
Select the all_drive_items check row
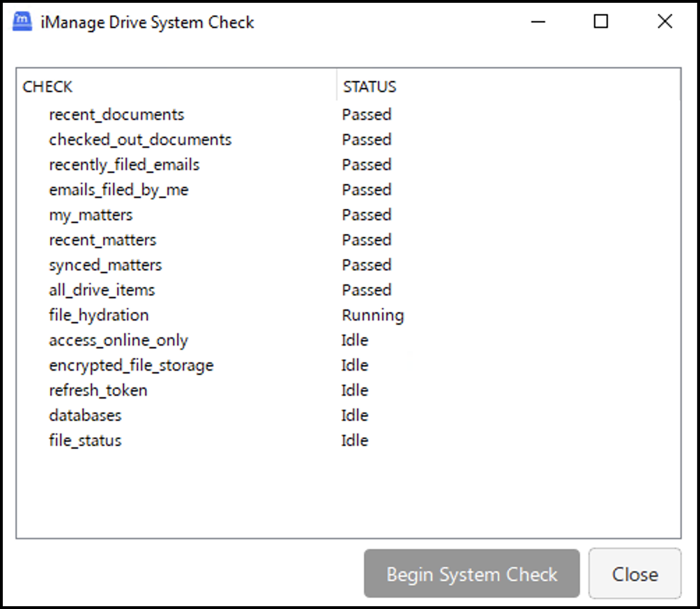coord(102,290)
